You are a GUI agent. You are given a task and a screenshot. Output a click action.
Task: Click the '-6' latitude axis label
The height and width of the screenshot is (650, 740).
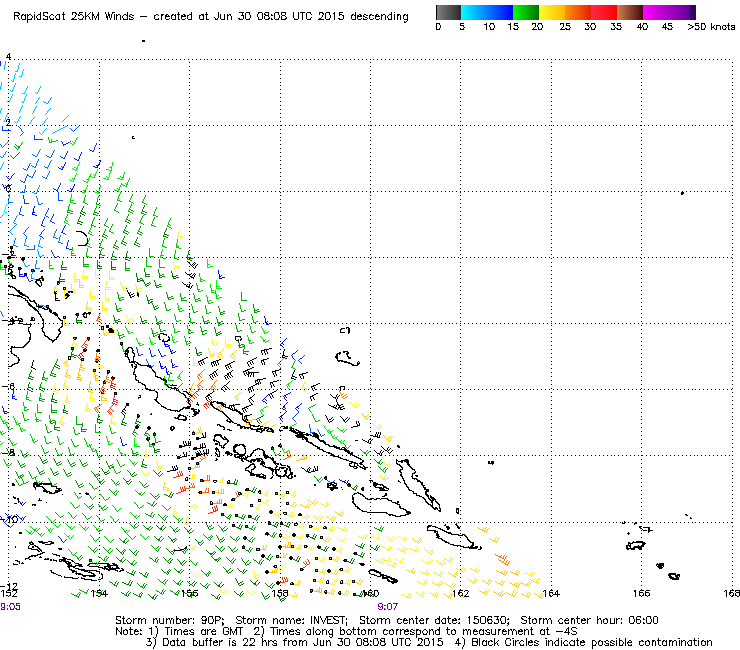point(9,387)
